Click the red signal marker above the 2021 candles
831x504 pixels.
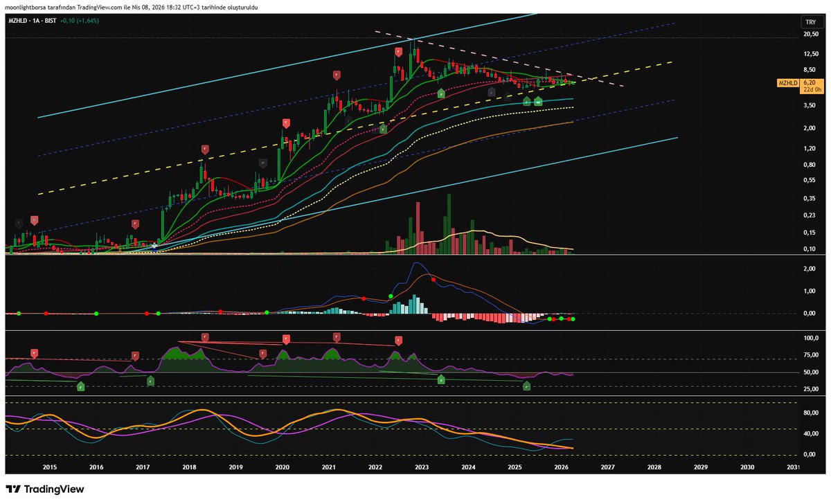click(x=336, y=74)
